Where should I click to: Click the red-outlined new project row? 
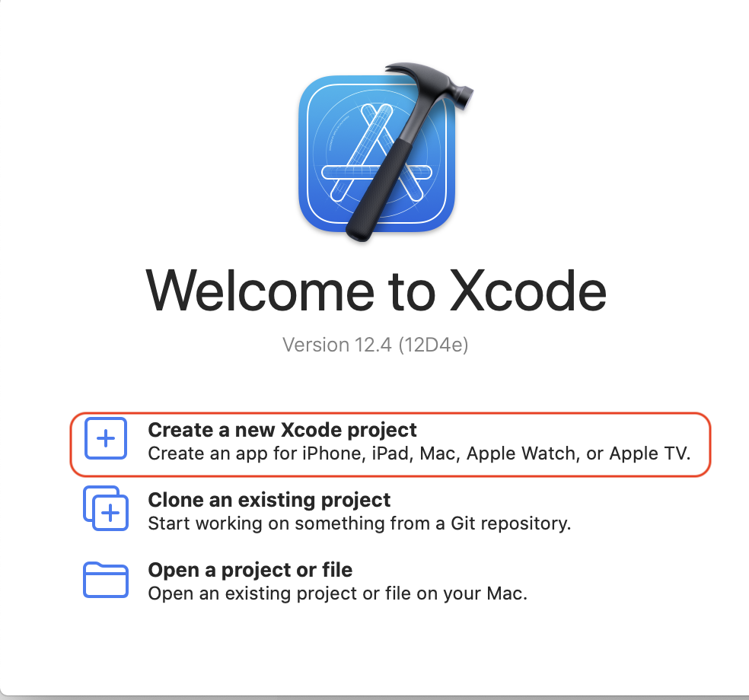pos(390,444)
